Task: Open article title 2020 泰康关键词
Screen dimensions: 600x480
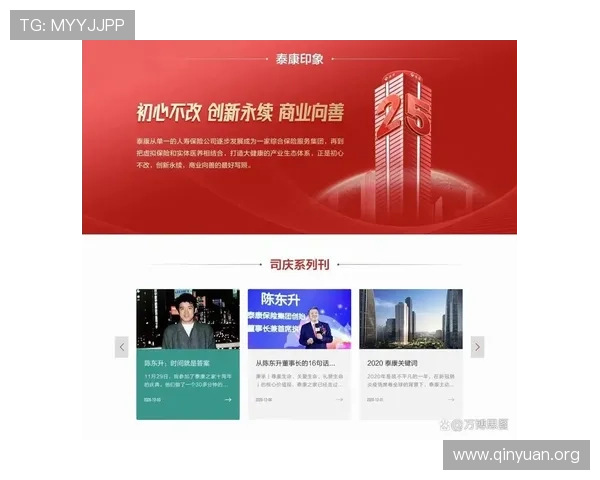Action: click(x=392, y=363)
